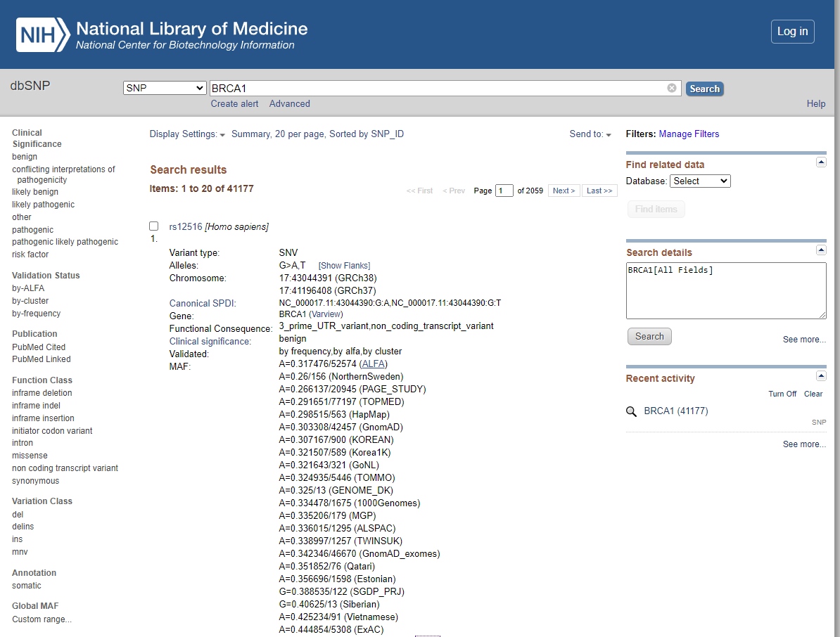Click the page number input field
The height and width of the screenshot is (637, 840).
[504, 191]
